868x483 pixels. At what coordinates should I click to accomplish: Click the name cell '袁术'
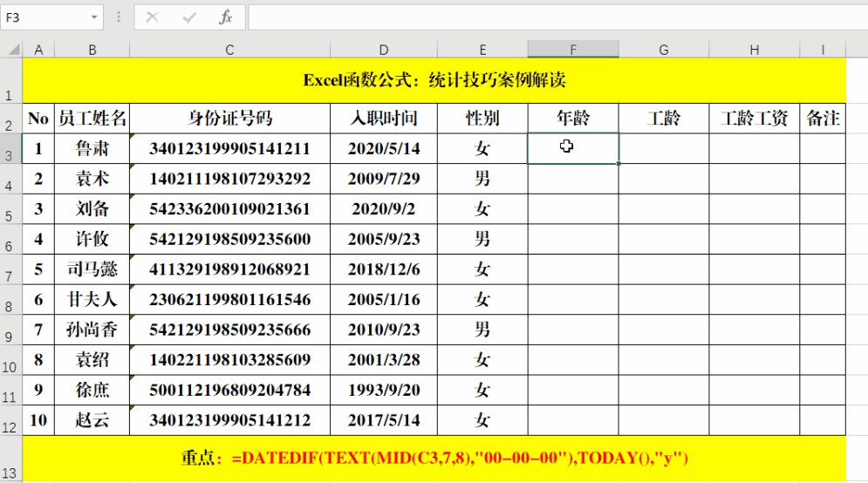pyautogui.click(x=92, y=179)
